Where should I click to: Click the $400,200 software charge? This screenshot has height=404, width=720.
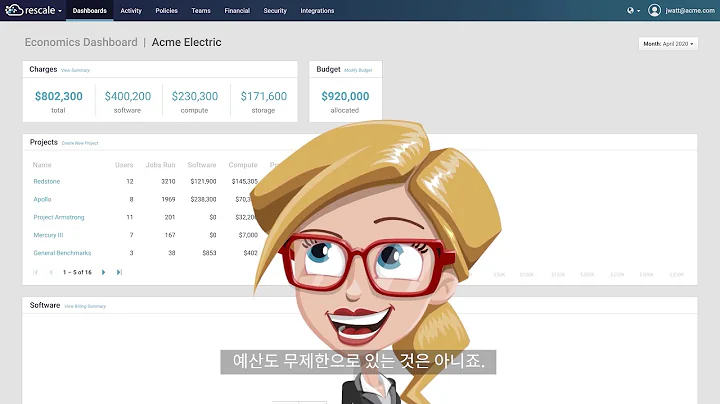pos(128,96)
